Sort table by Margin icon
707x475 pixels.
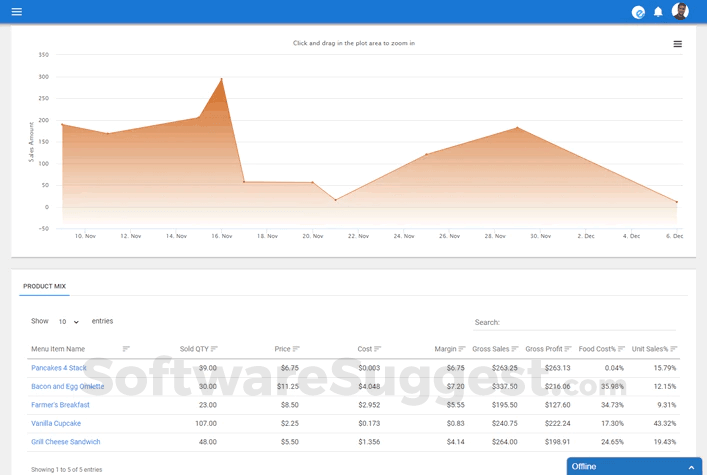click(462, 349)
